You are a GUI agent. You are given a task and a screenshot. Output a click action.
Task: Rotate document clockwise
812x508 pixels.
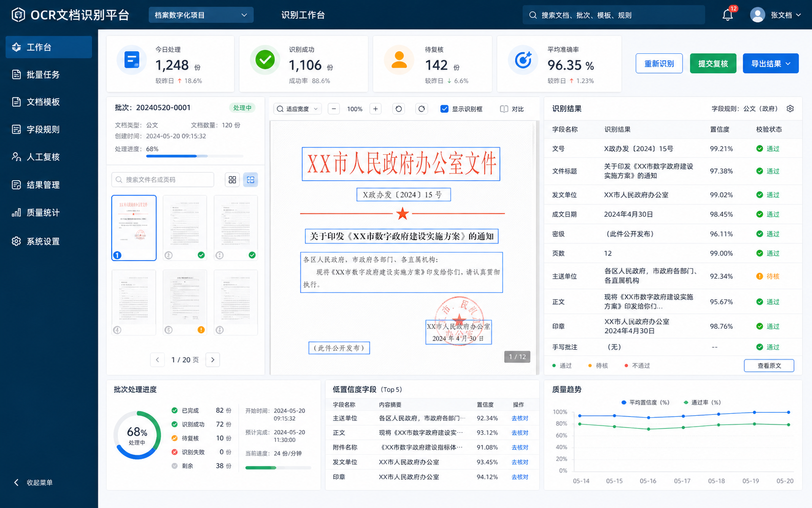click(x=421, y=109)
